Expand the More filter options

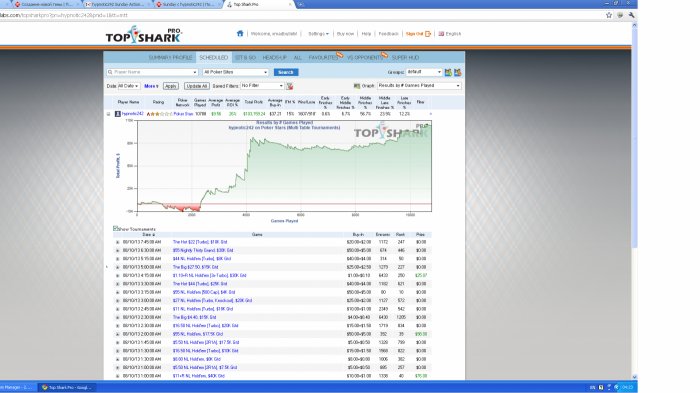(151, 86)
